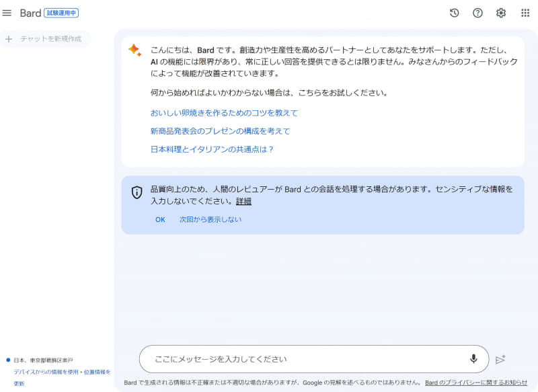The height and width of the screenshot is (392, 538).
Task: Click the 試験運用中 badge
Action: pyautogui.click(x=61, y=13)
